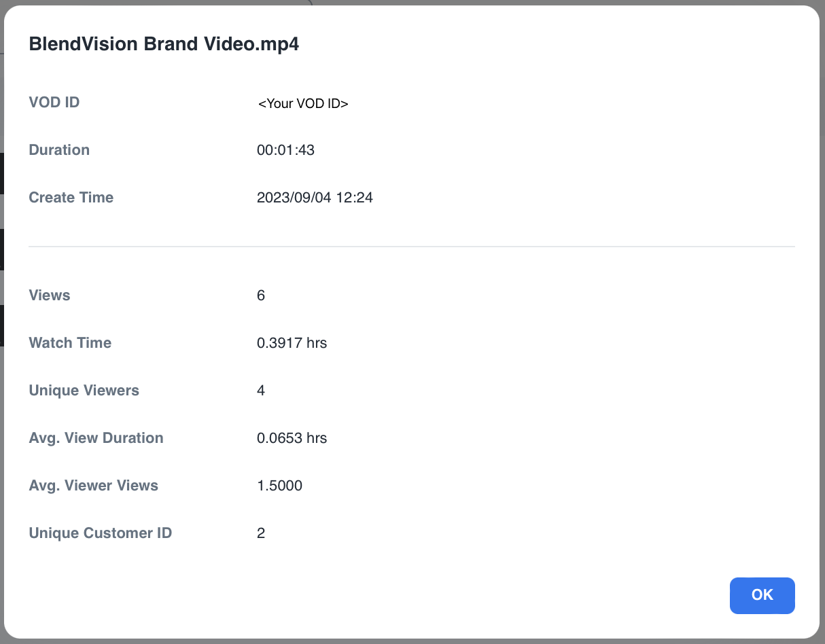Select the Unique Customer ID value 2

point(261,533)
